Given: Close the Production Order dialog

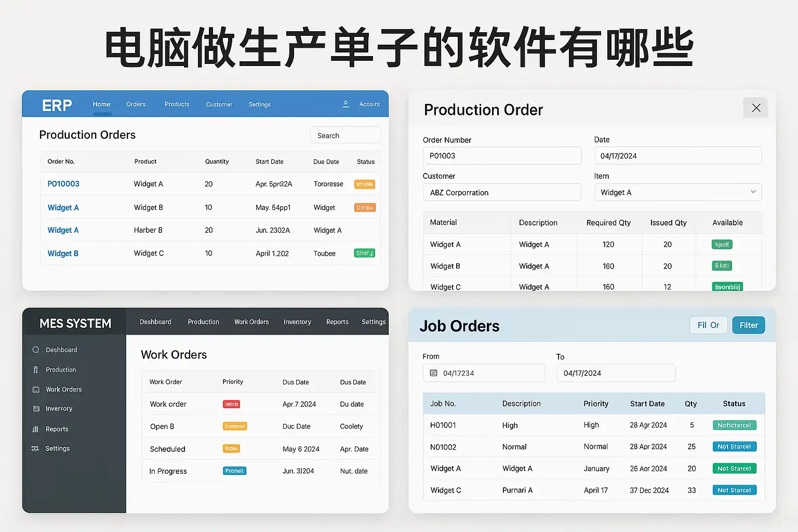Looking at the screenshot, I should point(755,108).
